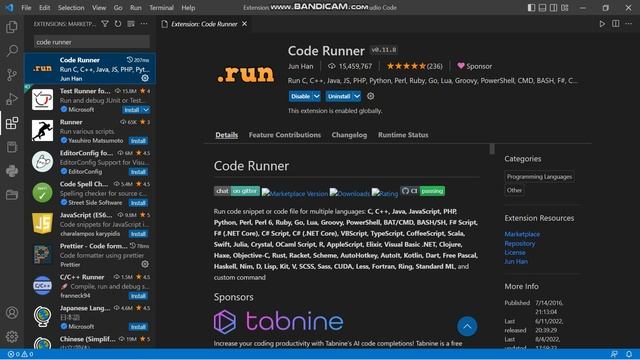Open the Search view in activity bar
The width and height of the screenshot is (640, 360).
[x=12, y=51]
